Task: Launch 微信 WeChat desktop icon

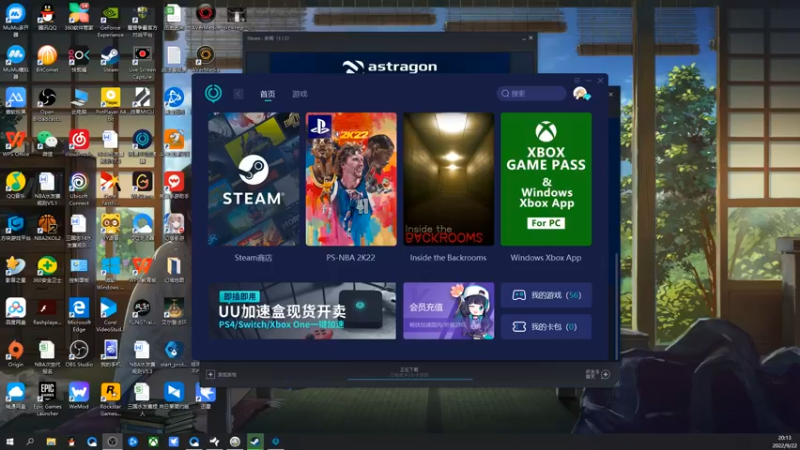Action: (47, 143)
